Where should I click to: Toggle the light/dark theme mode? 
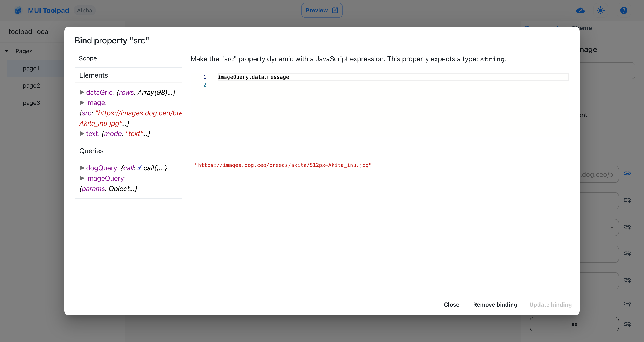point(601,10)
